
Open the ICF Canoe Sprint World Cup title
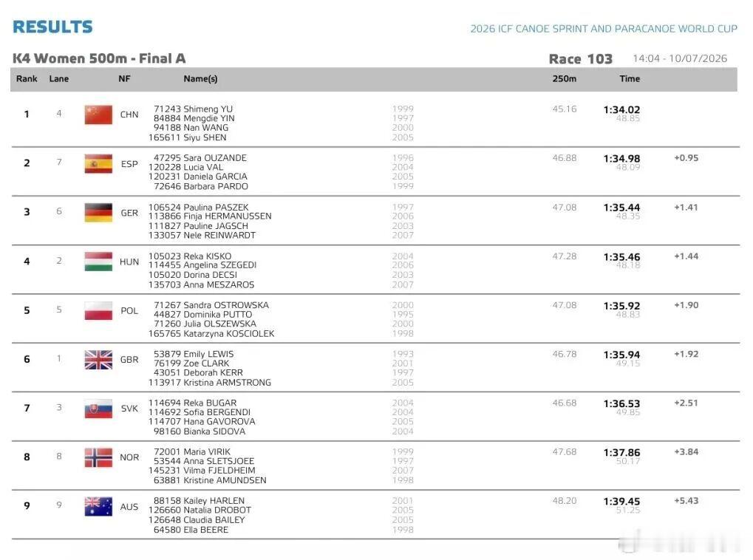point(604,29)
